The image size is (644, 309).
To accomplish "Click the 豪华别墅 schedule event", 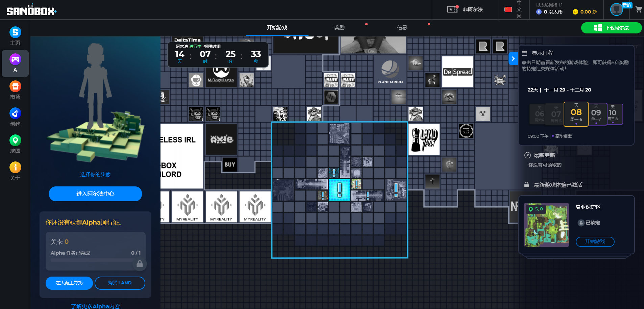I will pos(563,136).
